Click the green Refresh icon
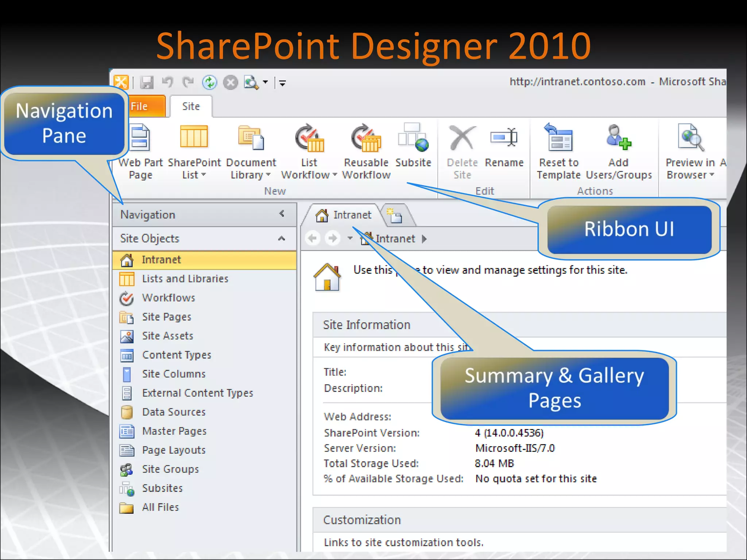 210,83
